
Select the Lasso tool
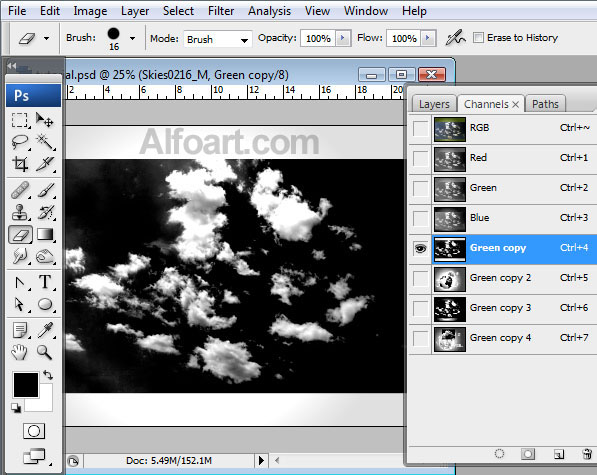click(20, 142)
